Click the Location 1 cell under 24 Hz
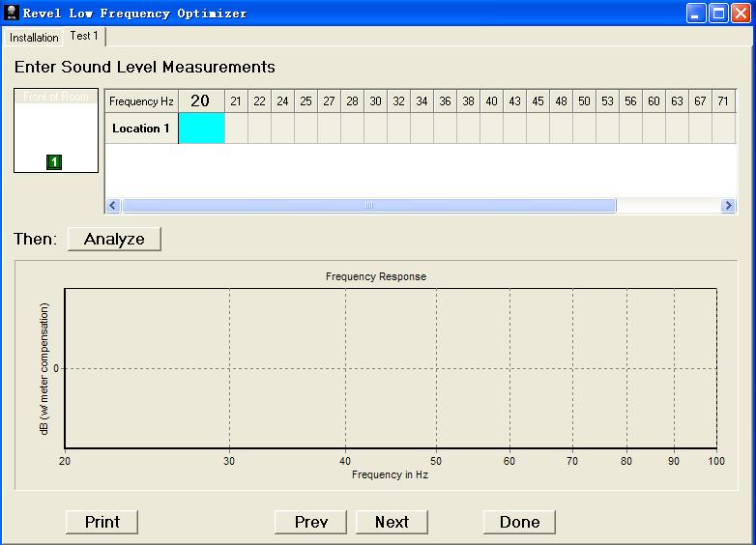Image resolution: width=756 pixels, height=545 pixels. click(x=283, y=129)
